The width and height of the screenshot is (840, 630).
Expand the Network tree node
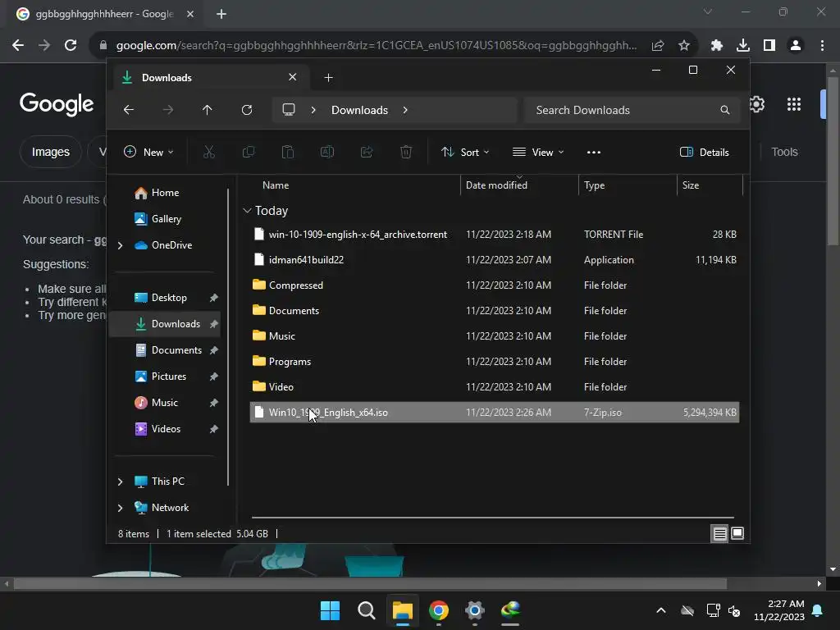coord(120,508)
